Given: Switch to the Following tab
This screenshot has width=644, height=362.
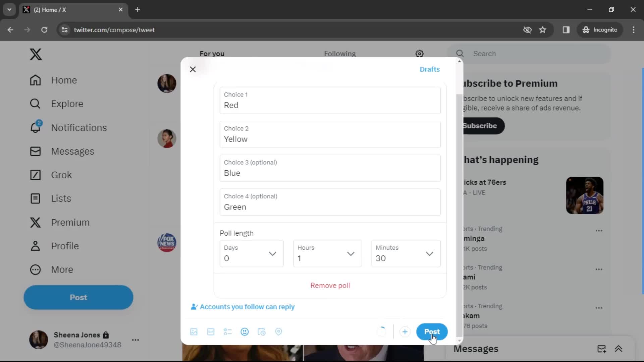Looking at the screenshot, I should pyautogui.click(x=340, y=54).
